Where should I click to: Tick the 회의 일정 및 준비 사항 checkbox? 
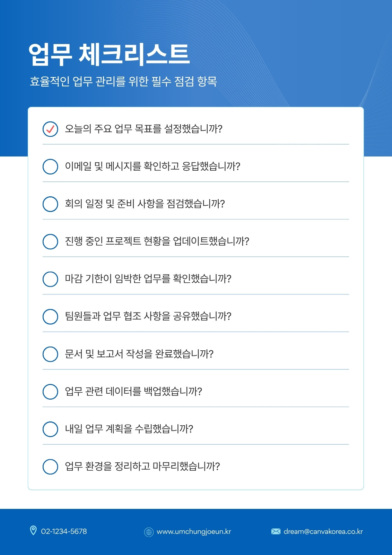(x=50, y=204)
